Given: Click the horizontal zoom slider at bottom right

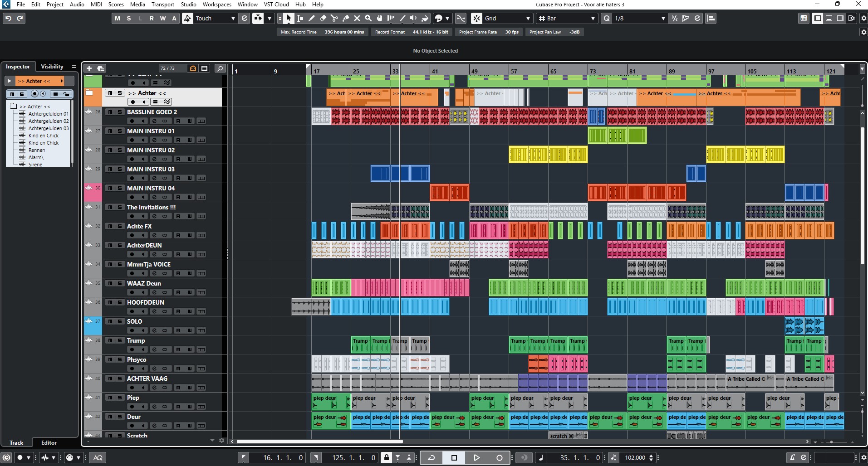Looking at the screenshot, I should pos(831,442).
